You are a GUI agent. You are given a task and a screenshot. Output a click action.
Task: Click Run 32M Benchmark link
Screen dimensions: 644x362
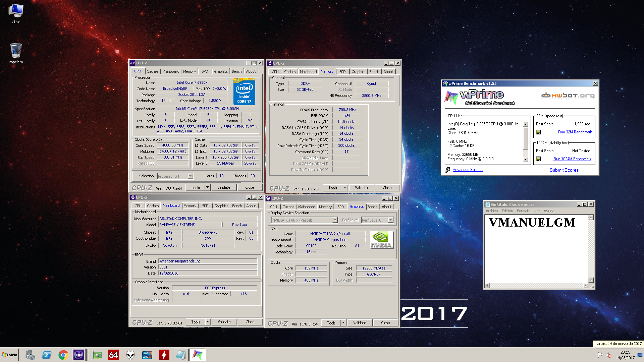tap(575, 132)
